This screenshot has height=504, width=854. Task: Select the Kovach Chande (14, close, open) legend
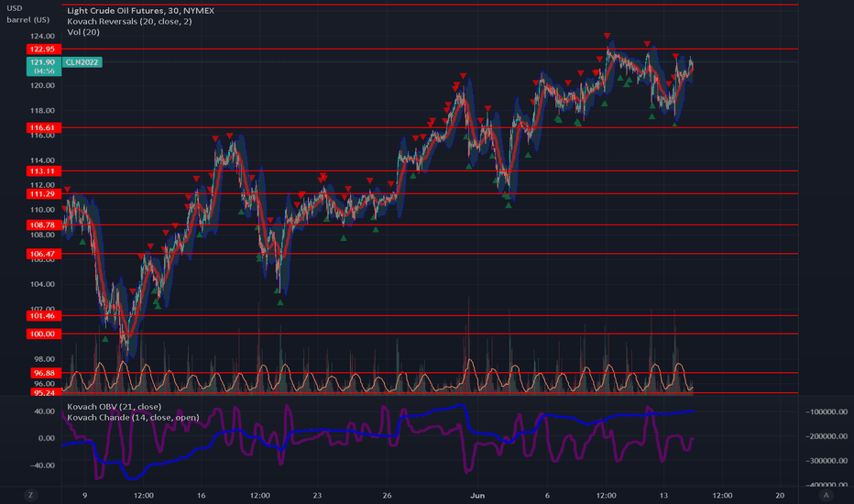pyautogui.click(x=133, y=417)
